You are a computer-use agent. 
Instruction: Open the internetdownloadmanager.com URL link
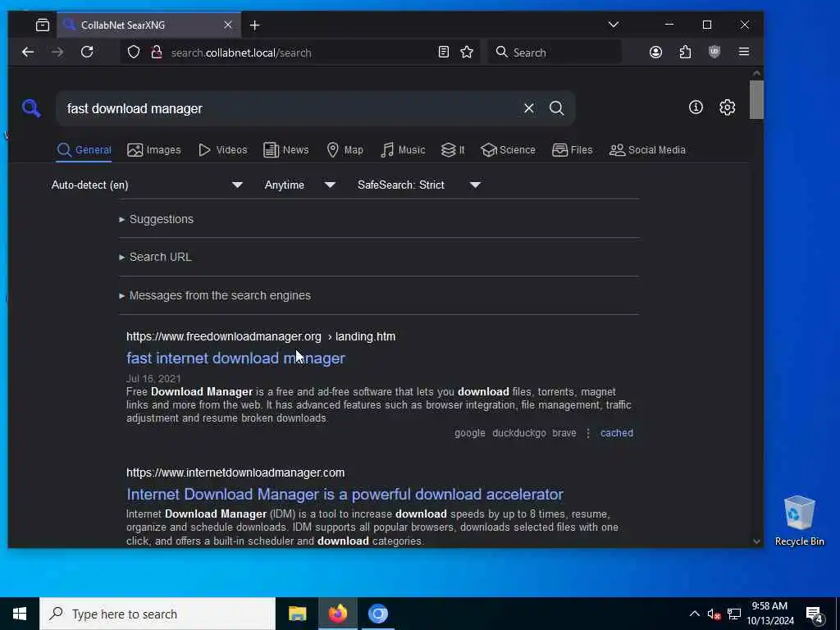[235, 472]
